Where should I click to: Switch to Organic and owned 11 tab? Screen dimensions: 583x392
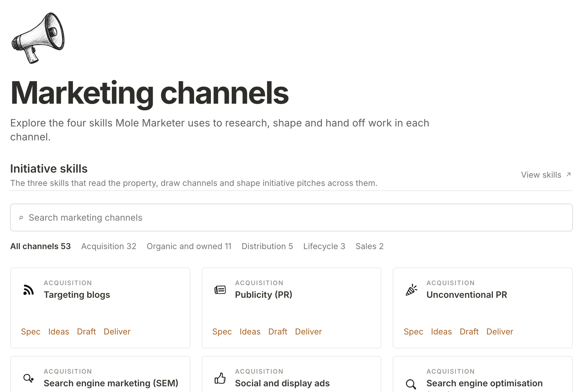coord(189,246)
